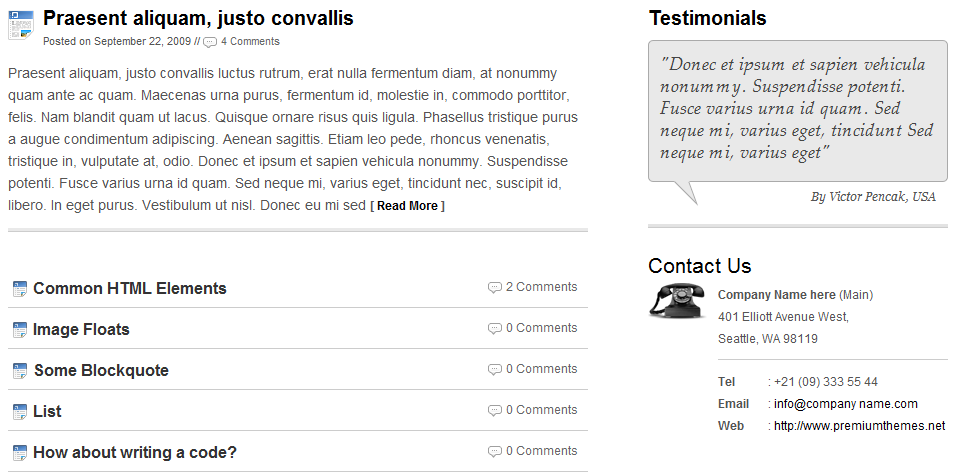Click the post icon beside Praesent aliquam title
Image resolution: width=969 pixels, height=473 pixels.
tap(20, 25)
